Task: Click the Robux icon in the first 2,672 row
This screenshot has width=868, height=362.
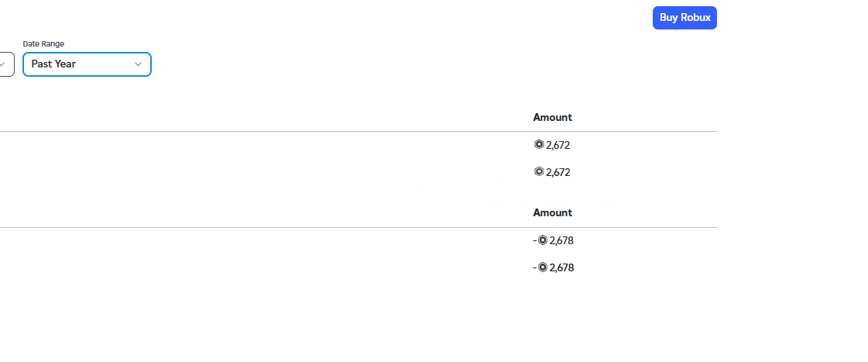Action: coord(539,145)
